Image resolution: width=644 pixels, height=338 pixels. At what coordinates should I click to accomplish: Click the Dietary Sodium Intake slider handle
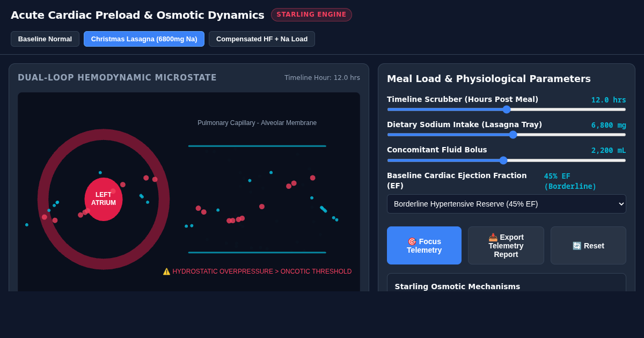(513, 135)
